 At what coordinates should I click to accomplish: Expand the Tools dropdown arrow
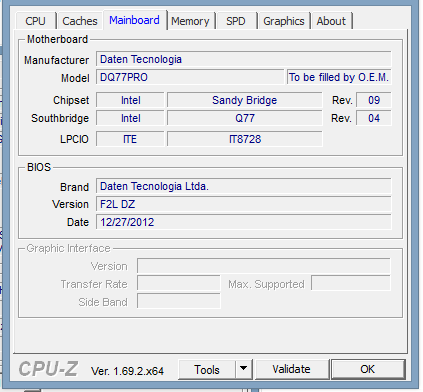click(244, 369)
